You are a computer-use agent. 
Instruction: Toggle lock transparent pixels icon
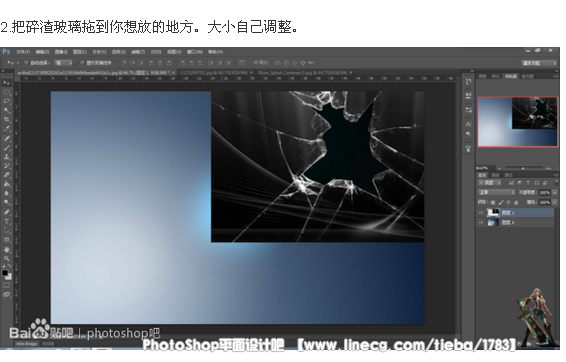tap(493, 202)
